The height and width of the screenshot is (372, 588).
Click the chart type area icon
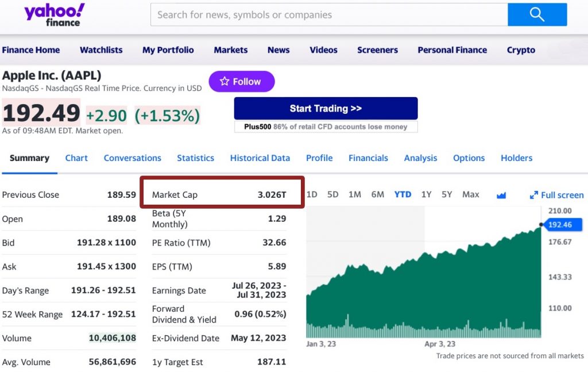click(x=501, y=195)
